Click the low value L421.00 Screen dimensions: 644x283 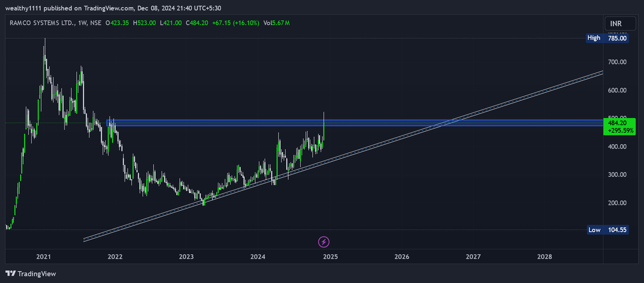[171, 23]
